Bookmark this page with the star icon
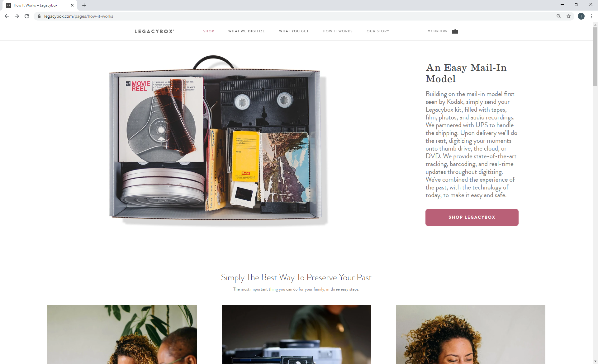 pyautogui.click(x=569, y=16)
